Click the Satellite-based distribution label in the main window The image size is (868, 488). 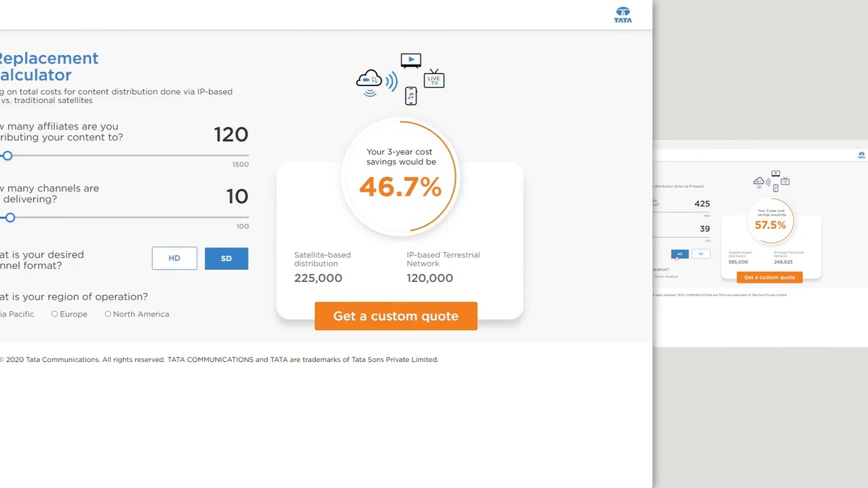click(x=322, y=259)
